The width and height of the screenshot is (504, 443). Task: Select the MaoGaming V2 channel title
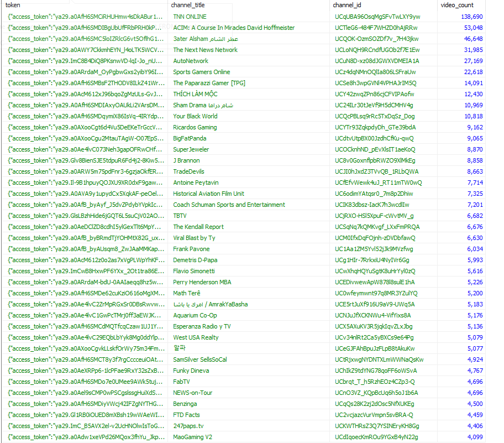point(192,437)
